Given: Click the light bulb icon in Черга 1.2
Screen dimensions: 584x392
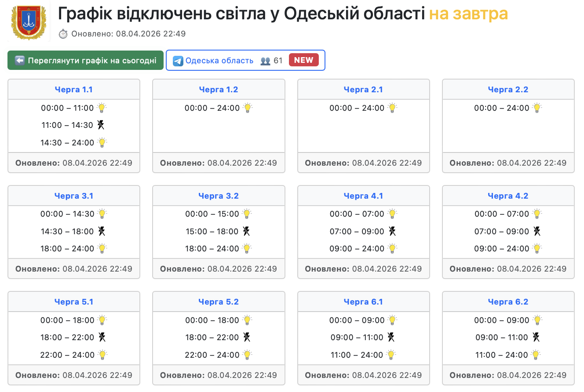Looking at the screenshot, I should coord(248,108).
